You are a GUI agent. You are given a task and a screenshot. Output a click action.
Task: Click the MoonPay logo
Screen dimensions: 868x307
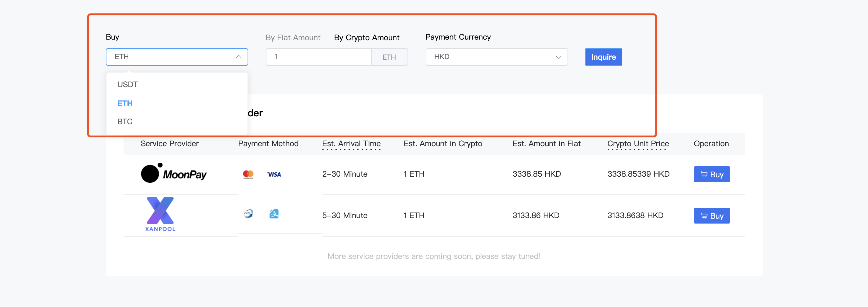[174, 173]
